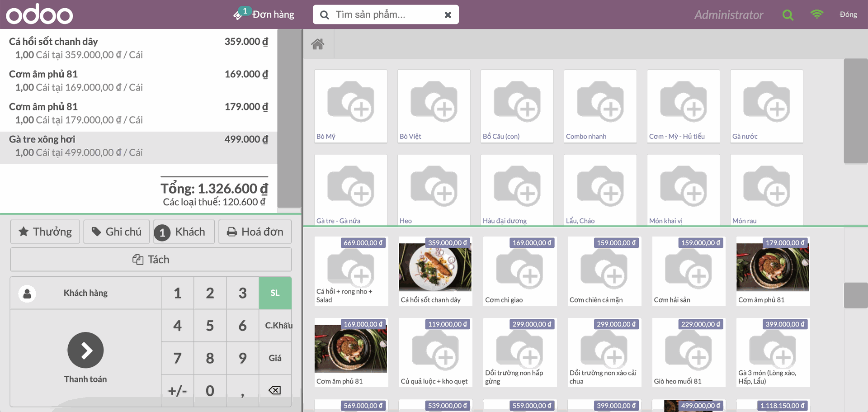Click the backspace key on numpad
This screenshot has width=868, height=412.
coord(275,390)
